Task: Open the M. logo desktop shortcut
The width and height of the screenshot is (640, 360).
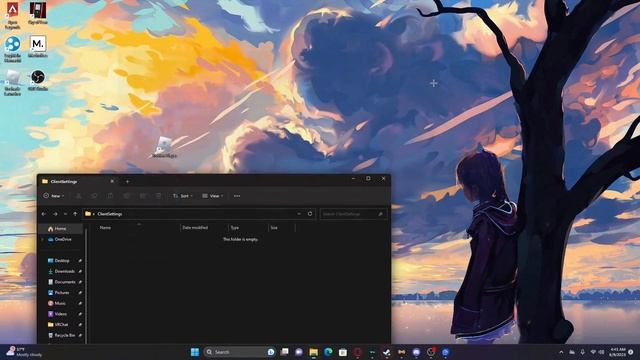Action: pos(38,46)
